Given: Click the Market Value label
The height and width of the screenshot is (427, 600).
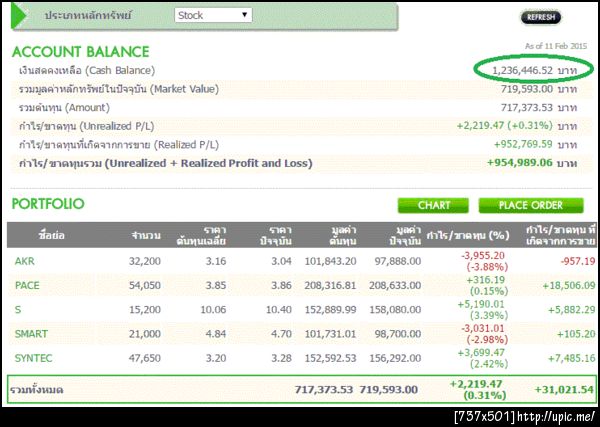Looking at the screenshot, I should 119,89.
